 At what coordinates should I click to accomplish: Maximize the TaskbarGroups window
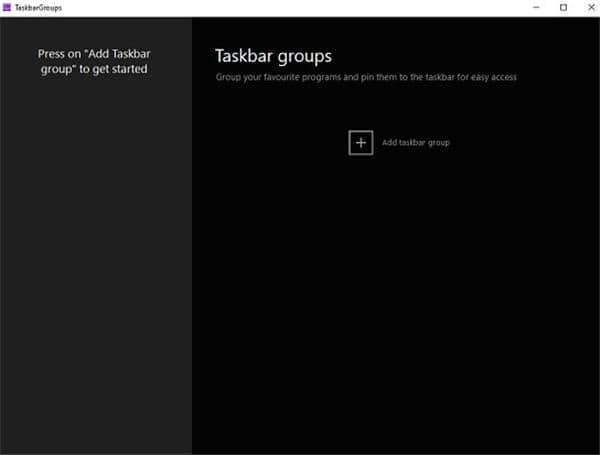pyautogui.click(x=563, y=7)
